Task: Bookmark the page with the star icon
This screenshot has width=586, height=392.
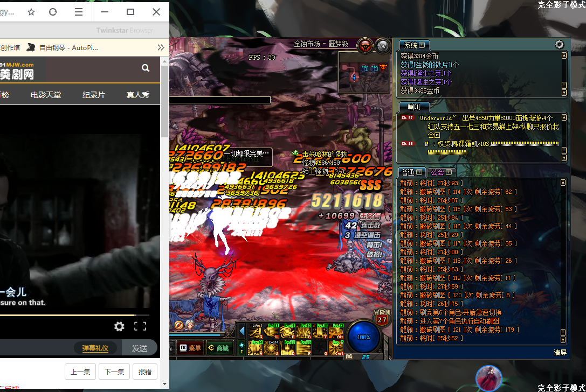Action: (x=31, y=12)
